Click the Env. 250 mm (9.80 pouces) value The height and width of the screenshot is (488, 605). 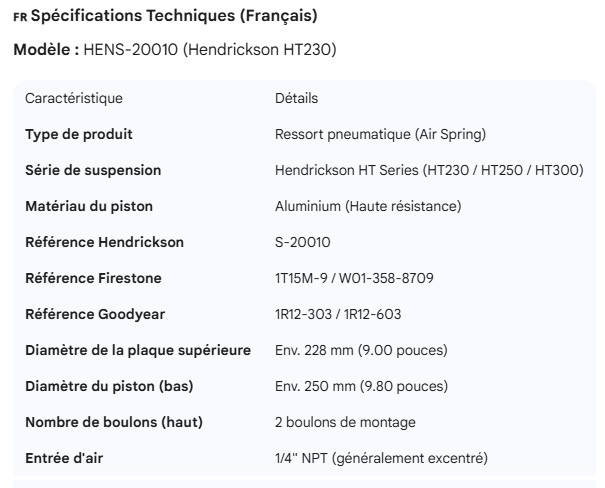pos(361,386)
